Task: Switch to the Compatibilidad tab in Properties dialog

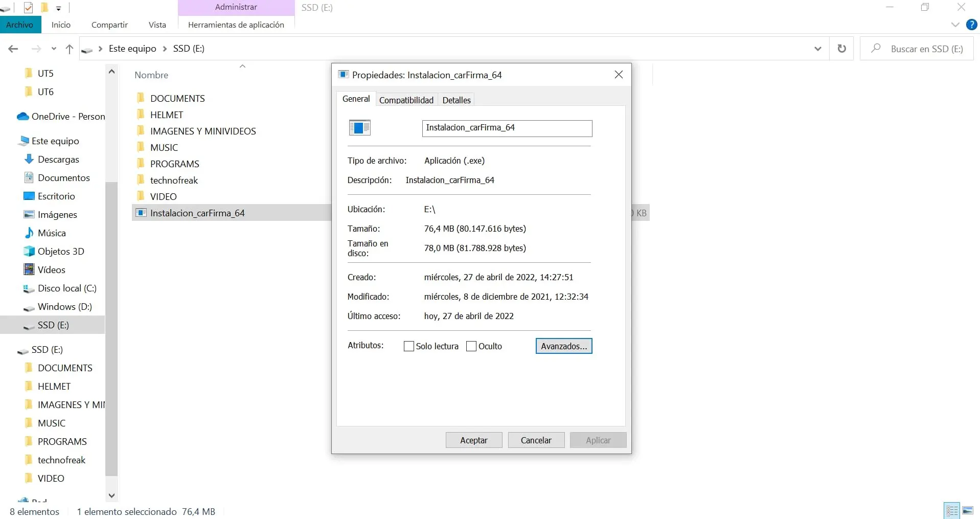Action: (x=406, y=100)
